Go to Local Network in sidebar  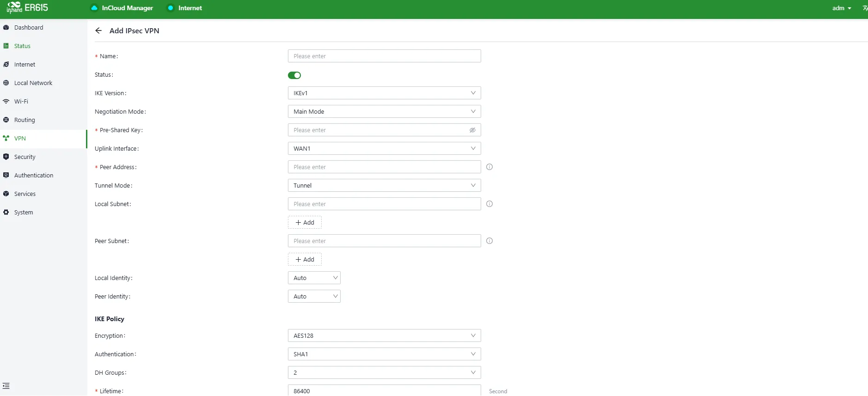click(43, 83)
